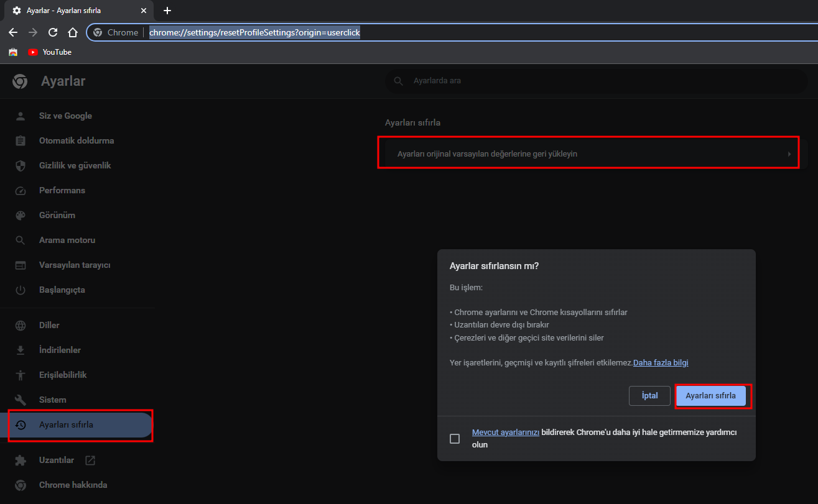818x504 pixels.
Task: Click the Ayarları sıfırla history icon in sidebar
Action: [x=21, y=424]
